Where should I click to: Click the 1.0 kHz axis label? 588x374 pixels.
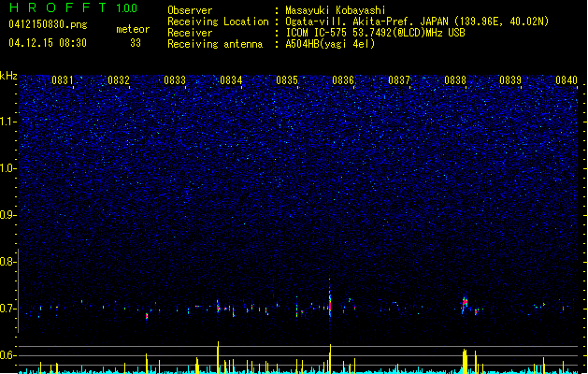coord(8,168)
